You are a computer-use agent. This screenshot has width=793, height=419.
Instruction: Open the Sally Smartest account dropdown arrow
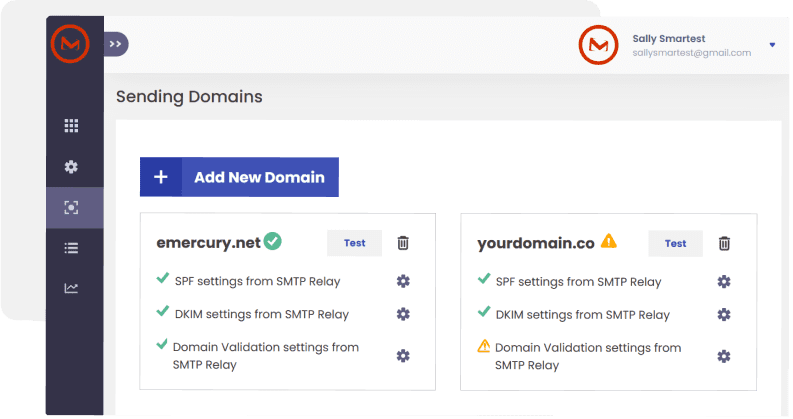pyautogui.click(x=772, y=45)
